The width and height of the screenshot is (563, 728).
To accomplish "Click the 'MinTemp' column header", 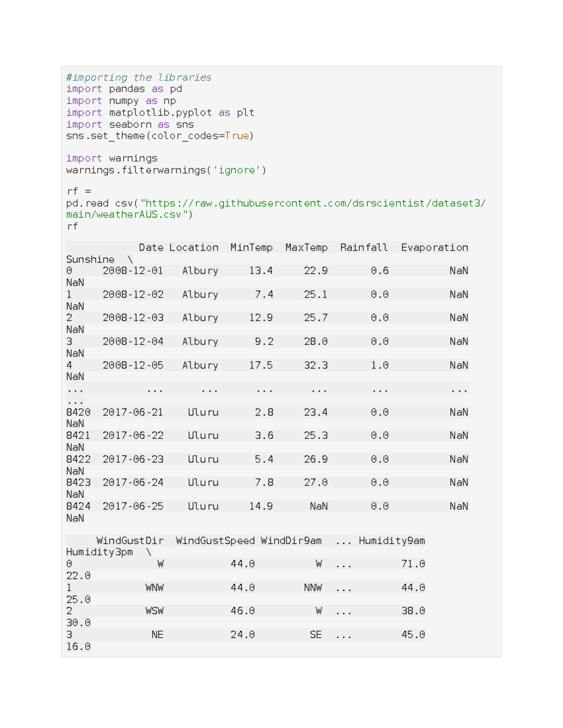I will [x=251, y=248].
